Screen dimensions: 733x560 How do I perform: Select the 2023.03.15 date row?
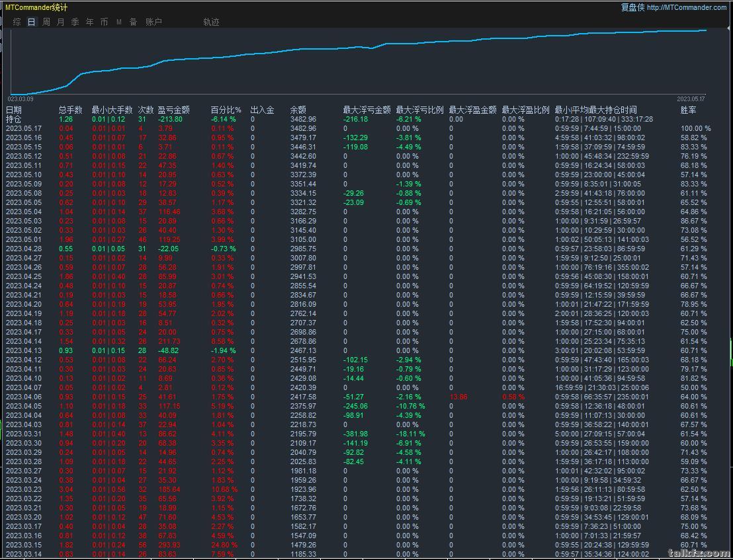[24, 545]
